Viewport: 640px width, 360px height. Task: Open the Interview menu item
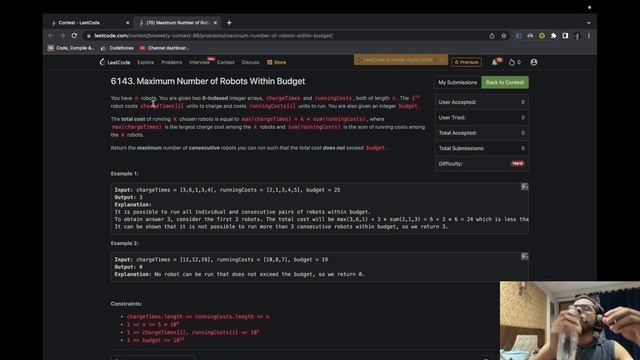click(x=199, y=62)
